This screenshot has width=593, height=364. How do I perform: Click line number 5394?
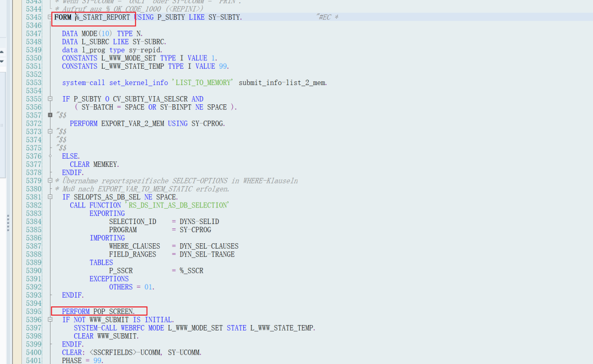pyautogui.click(x=33, y=304)
